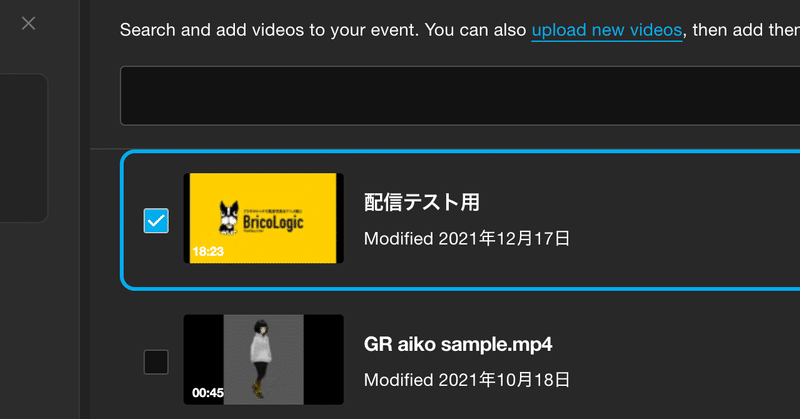
Task: Click the GR aiko sample.mp4 thumbnail
Action: (263, 359)
